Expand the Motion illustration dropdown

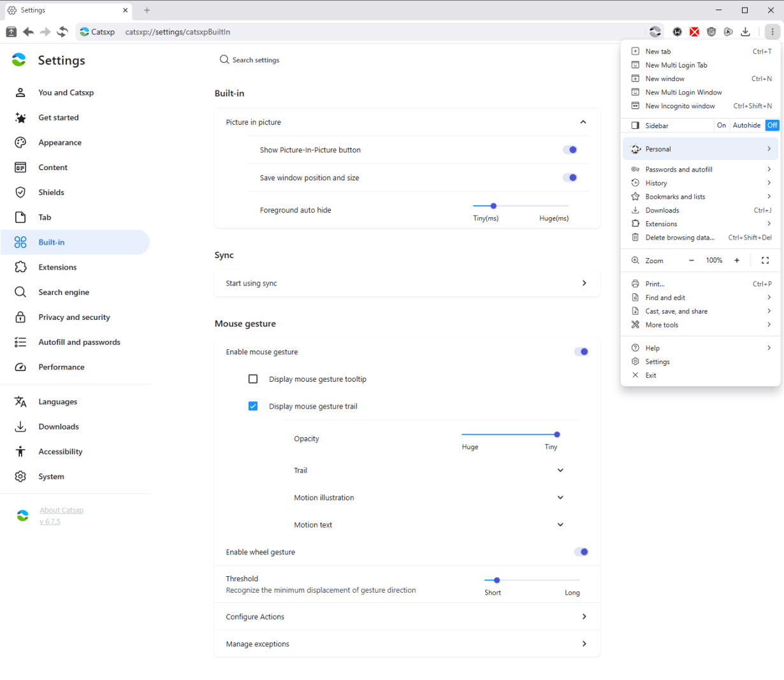point(560,498)
